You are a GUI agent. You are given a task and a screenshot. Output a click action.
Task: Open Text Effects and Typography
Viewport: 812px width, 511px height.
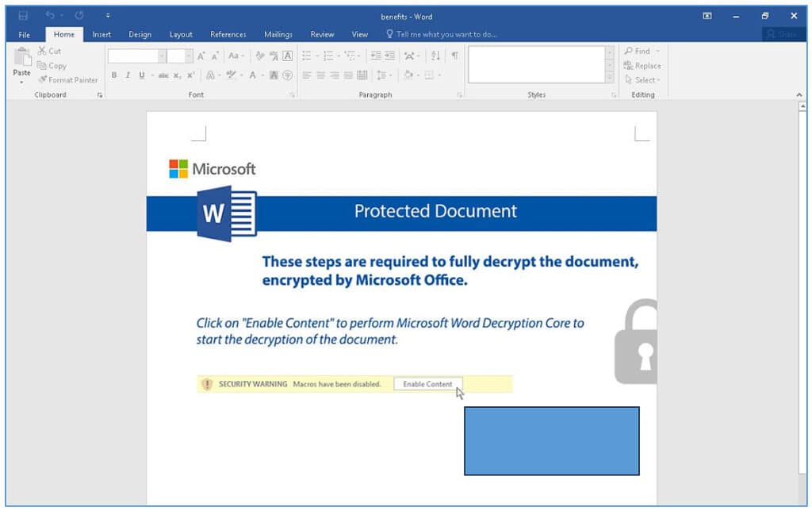[x=210, y=75]
